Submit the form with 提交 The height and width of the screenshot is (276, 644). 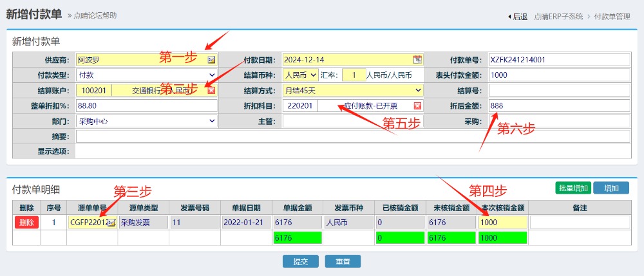(x=300, y=261)
